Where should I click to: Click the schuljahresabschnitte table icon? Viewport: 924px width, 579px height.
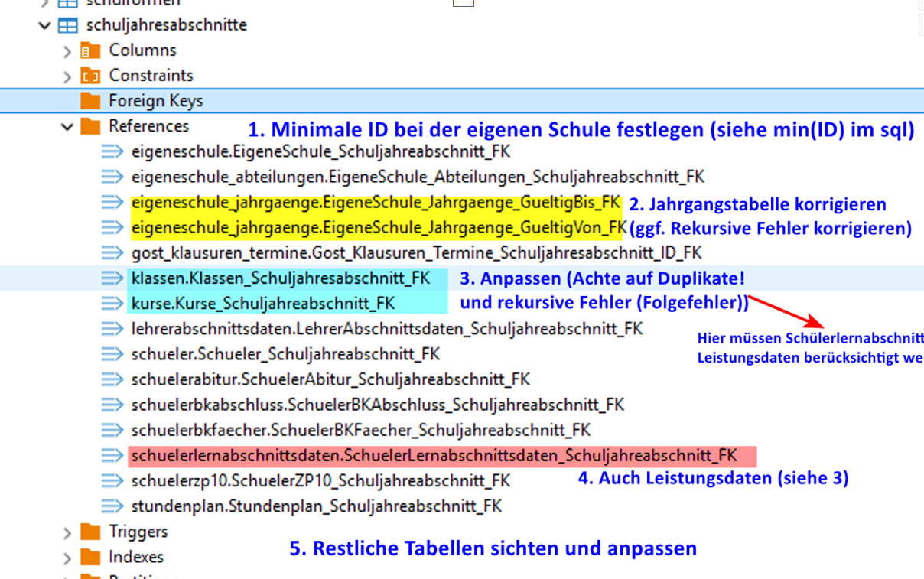click(x=67, y=25)
